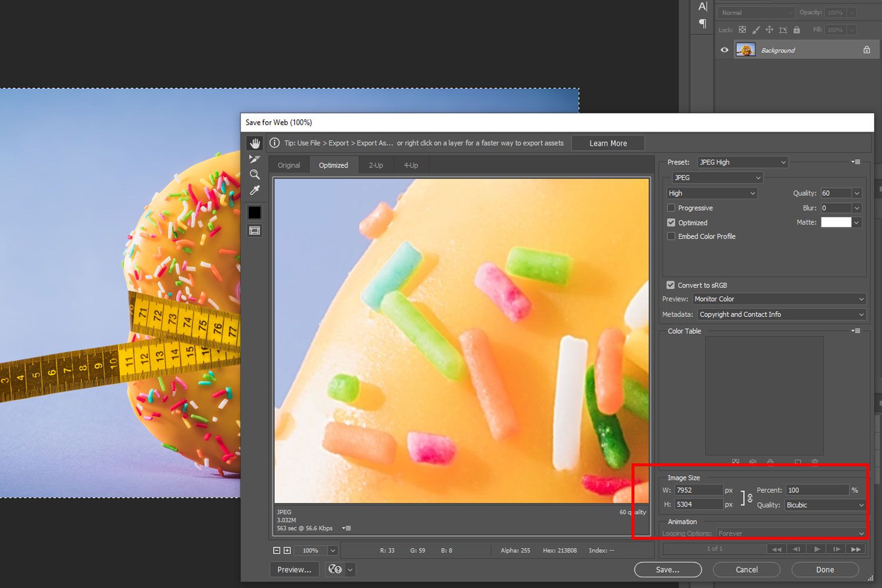Open the Quality value 60 dropdown arrow

pyautogui.click(x=857, y=193)
